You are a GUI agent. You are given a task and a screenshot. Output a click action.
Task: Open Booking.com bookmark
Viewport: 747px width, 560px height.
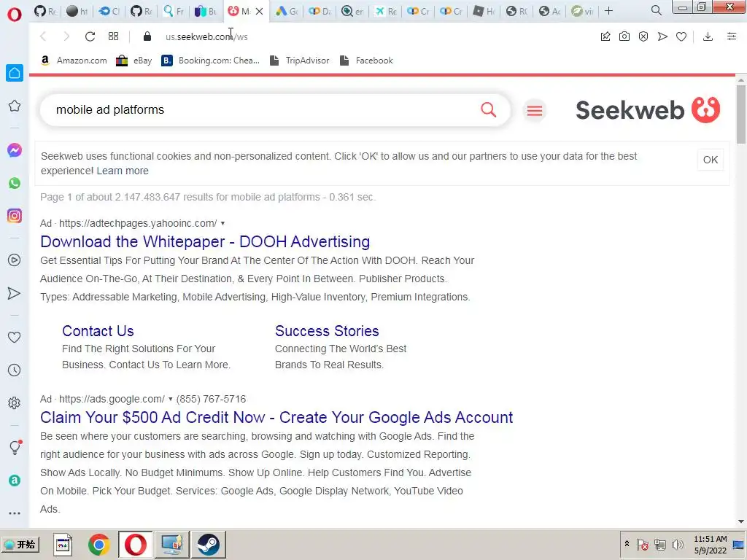211,61
